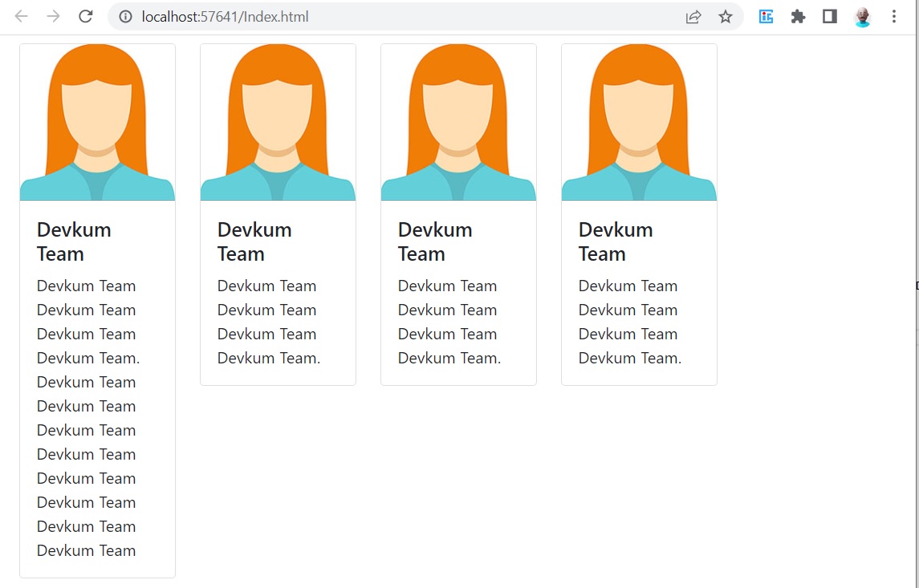
Task: Bookmark this page with the star icon
Action: click(726, 16)
